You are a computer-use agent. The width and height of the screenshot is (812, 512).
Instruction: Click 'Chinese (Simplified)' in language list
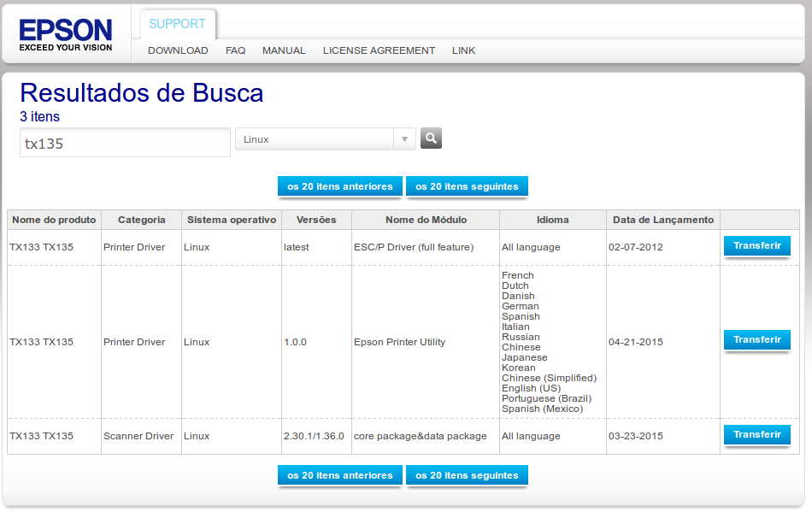pyautogui.click(x=549, y=378)
